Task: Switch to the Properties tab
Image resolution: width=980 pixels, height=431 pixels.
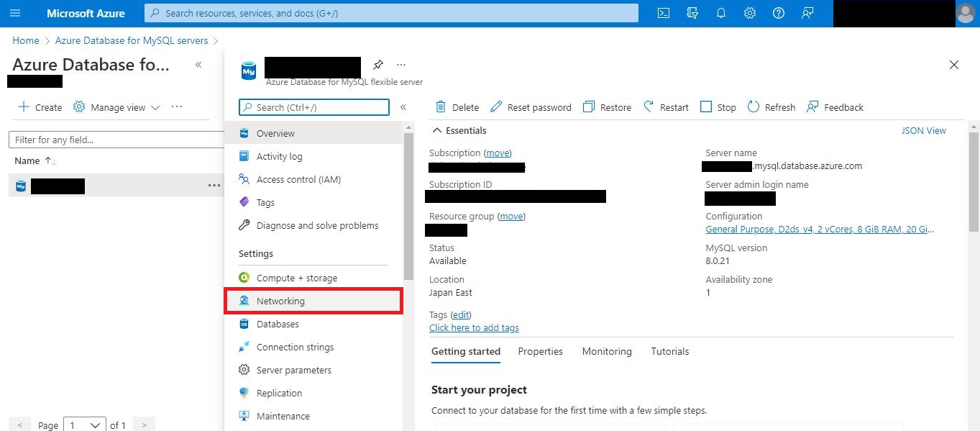Action: click(x=541, y=351)
